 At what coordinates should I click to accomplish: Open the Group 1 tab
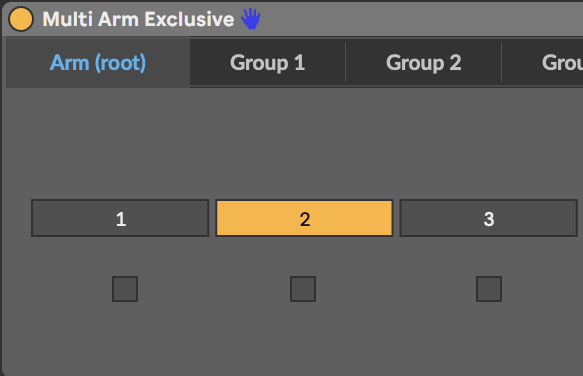268,62
